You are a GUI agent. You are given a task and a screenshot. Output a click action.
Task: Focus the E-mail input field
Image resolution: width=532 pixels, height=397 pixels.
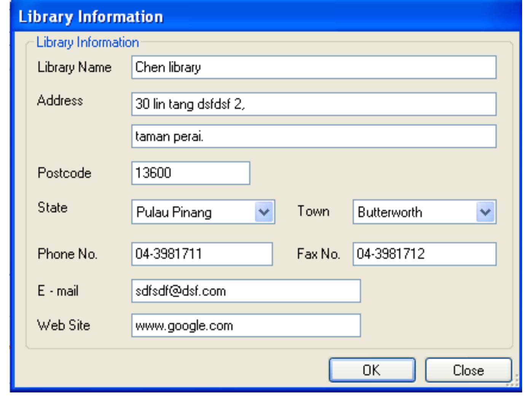click(246, 291)
